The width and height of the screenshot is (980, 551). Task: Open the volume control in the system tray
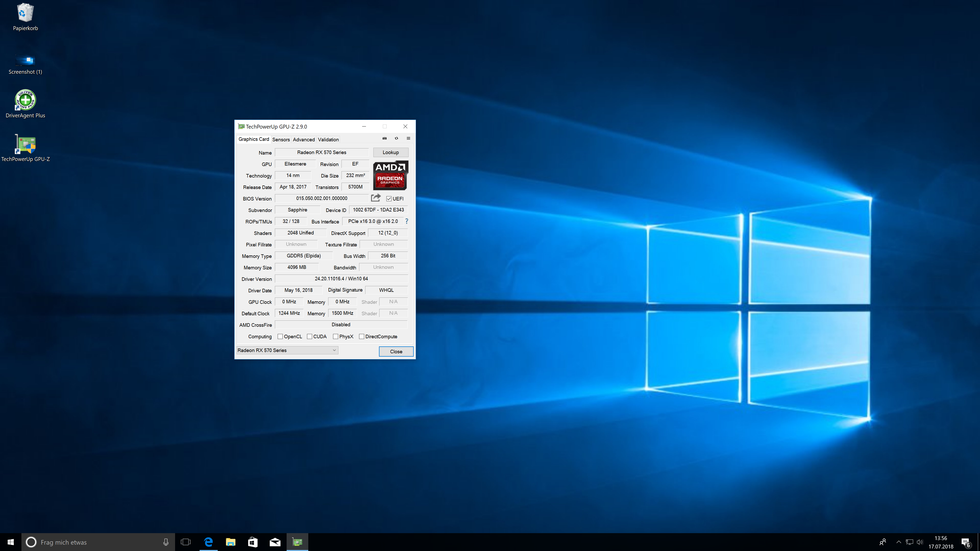point(920,542)
